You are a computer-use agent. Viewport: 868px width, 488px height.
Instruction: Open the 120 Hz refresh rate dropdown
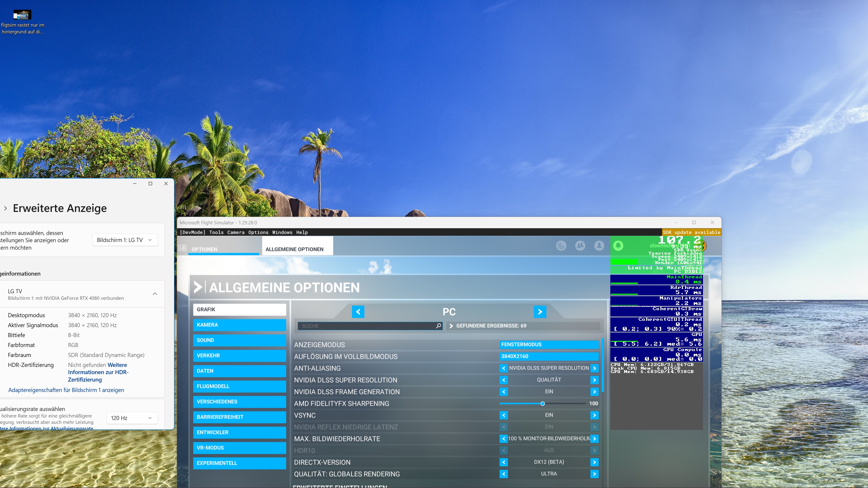131,418
